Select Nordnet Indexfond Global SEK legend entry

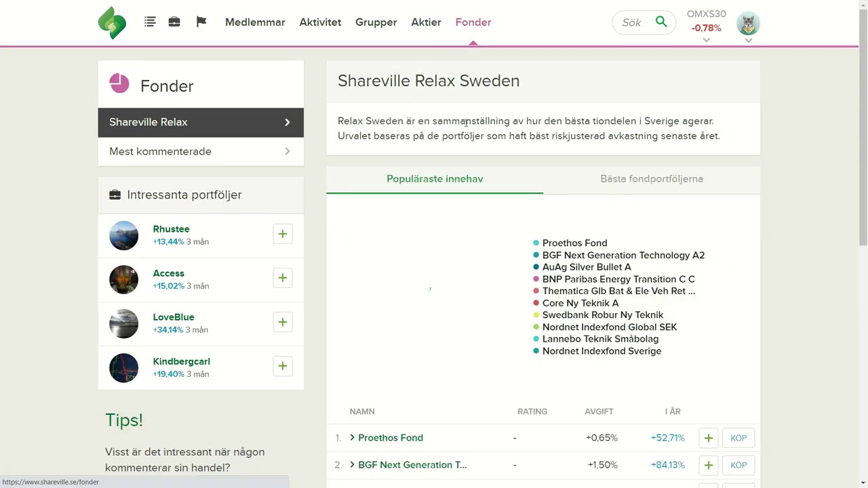(610, 327)
